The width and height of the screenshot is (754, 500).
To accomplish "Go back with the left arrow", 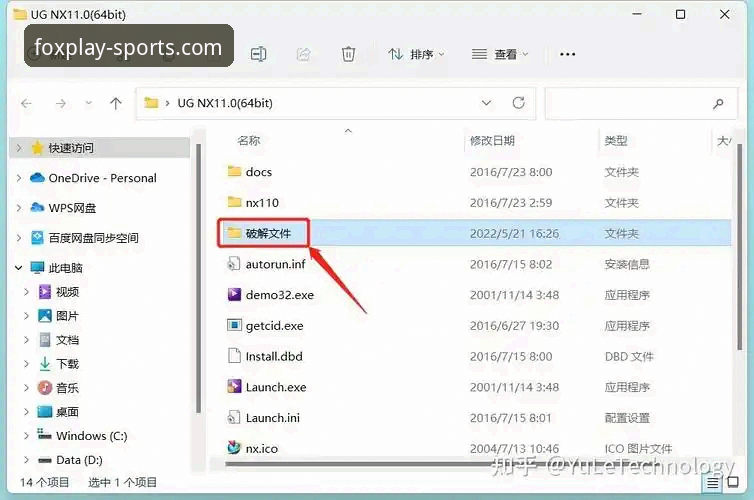I will click(26, 103).
